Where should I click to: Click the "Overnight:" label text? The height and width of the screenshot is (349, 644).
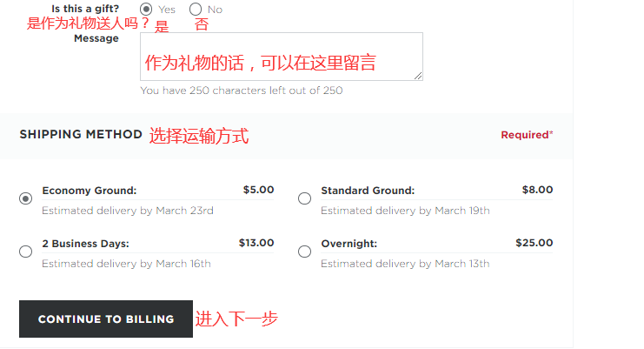click(349, 244)
